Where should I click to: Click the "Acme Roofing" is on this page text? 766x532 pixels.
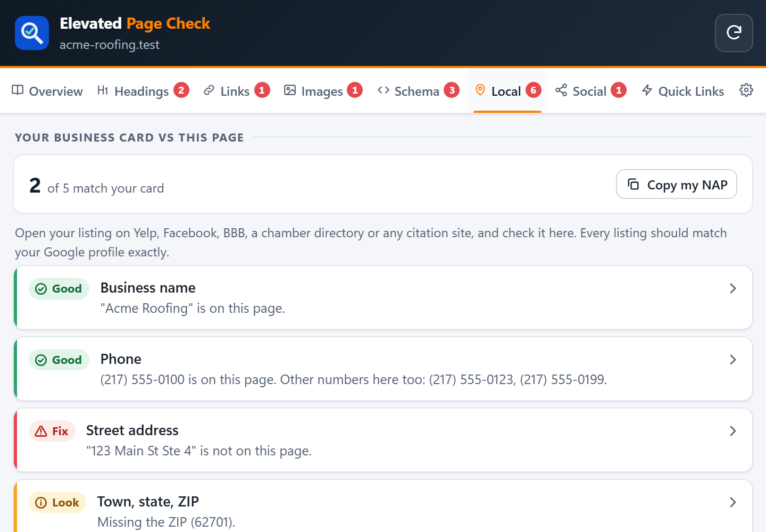(x=193, y=309)
